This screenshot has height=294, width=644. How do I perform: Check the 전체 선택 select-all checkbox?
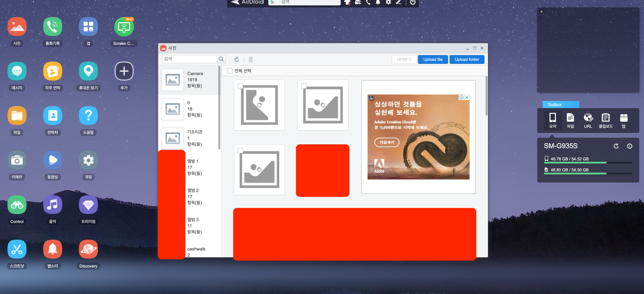coord(230,71)
